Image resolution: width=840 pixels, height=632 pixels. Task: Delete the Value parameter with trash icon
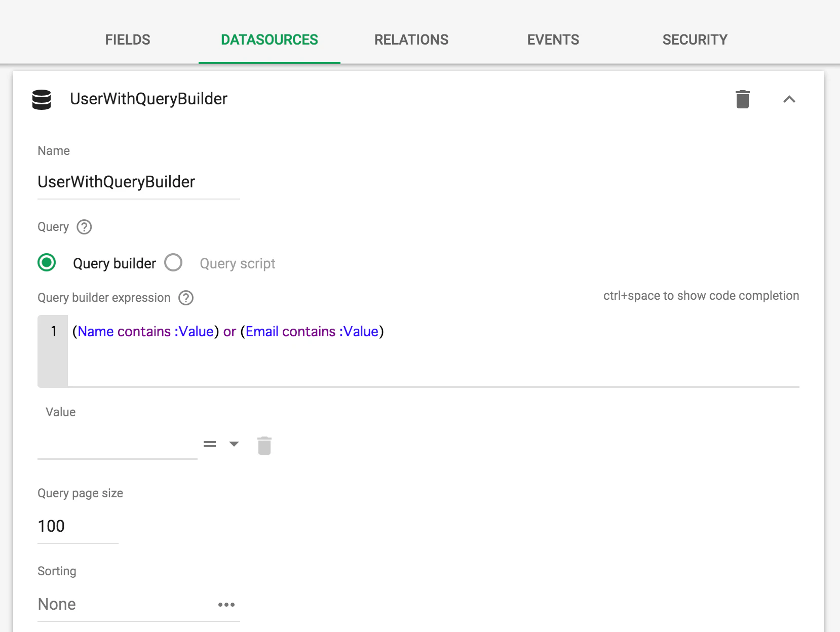pos(264,445)
